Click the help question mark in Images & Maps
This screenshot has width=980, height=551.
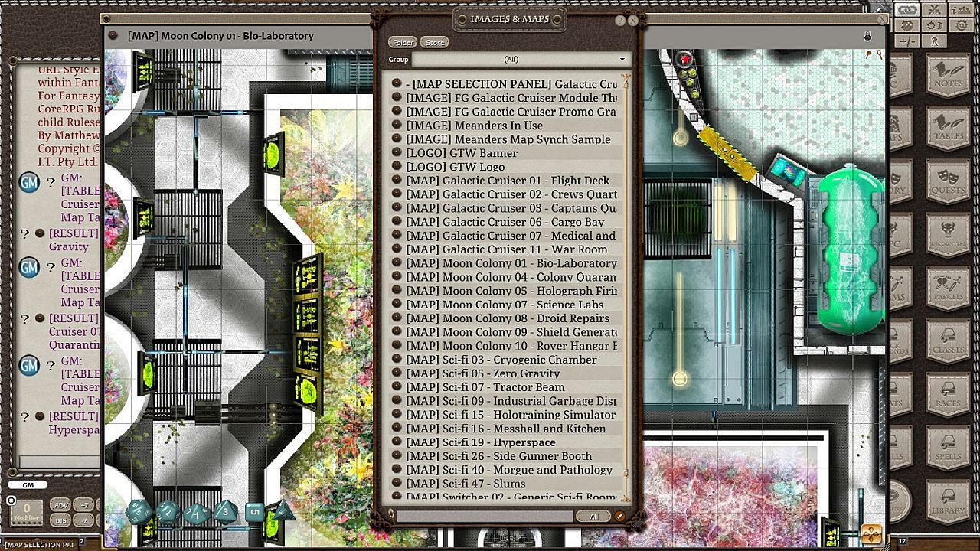pyautogui.click(x=621, y=21)
